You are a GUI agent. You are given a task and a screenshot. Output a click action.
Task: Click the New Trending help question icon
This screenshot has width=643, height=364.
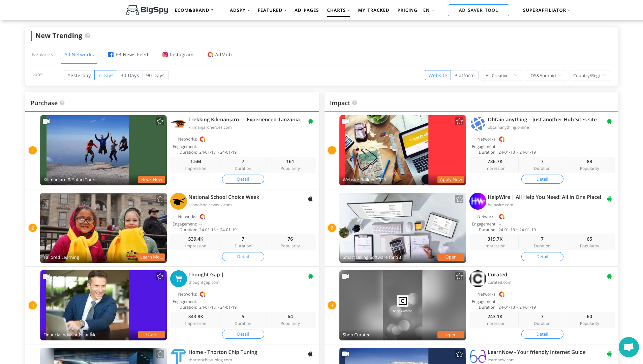pyautogui.click(x=88, y=36)
